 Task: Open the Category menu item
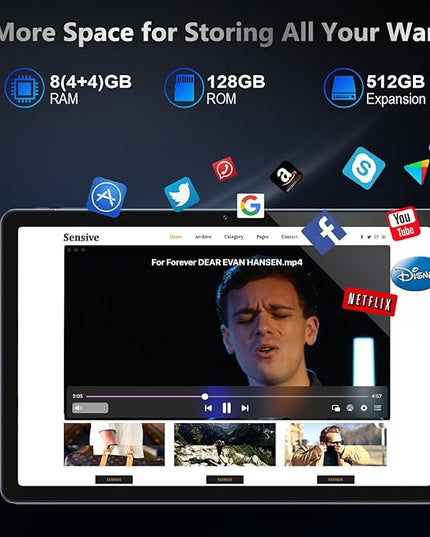click(x=234, y=237)
